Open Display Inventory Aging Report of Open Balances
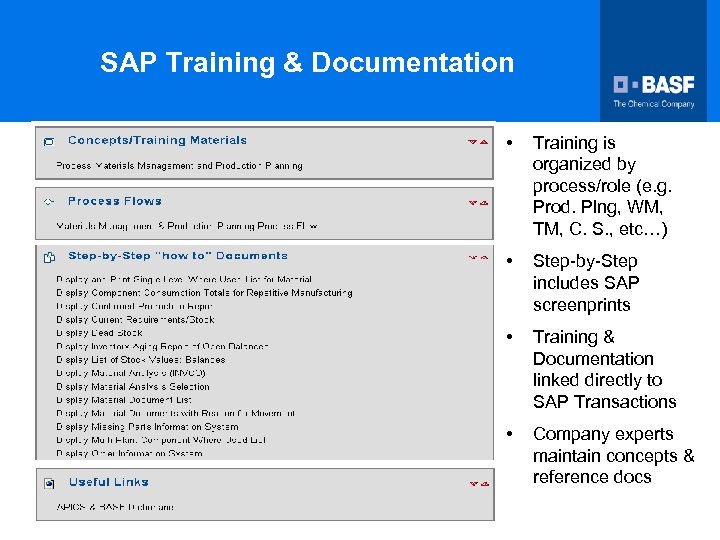The height and width of the screenshot is (540, 720). click(x=162, y=346)
